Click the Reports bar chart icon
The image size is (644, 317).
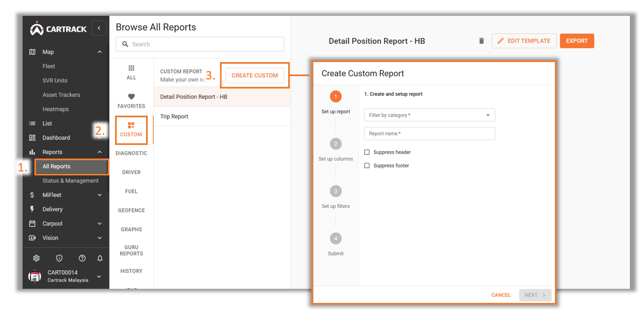32,152
